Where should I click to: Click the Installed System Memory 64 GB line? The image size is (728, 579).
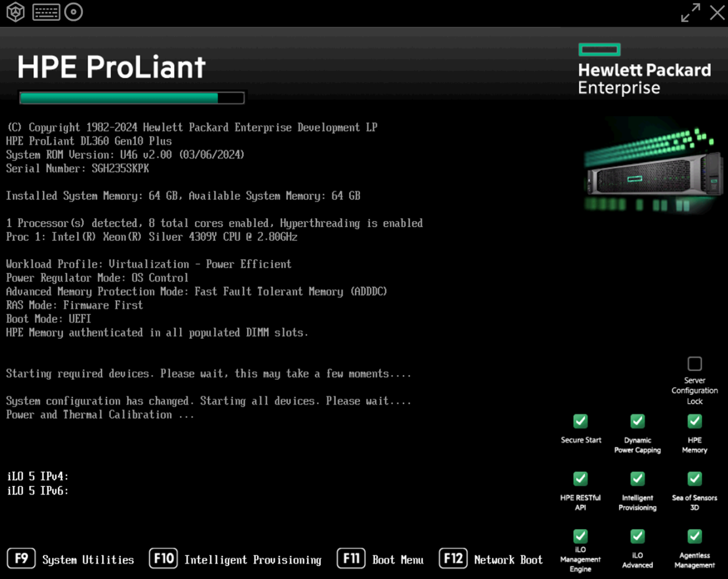click(183, 196)
